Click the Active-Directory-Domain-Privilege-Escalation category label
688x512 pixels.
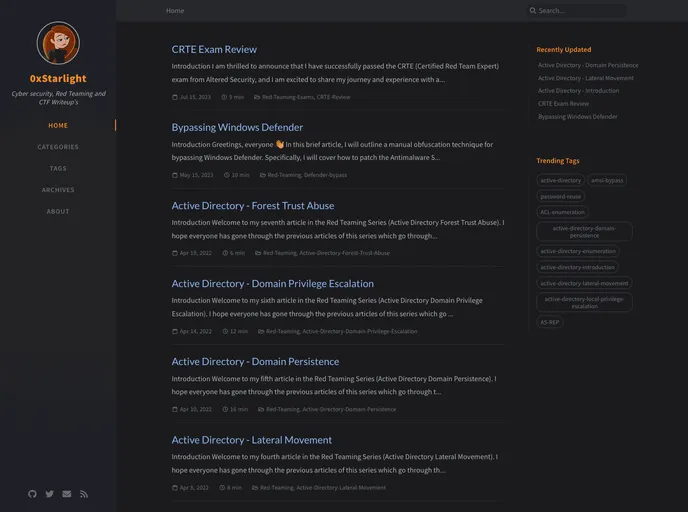tap(360, 331)
